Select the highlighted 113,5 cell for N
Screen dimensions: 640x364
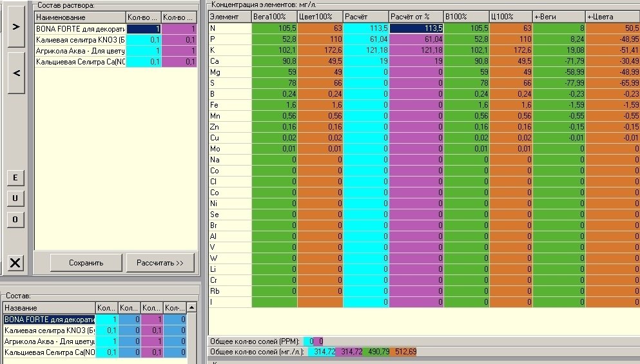[x=416, y=28]
